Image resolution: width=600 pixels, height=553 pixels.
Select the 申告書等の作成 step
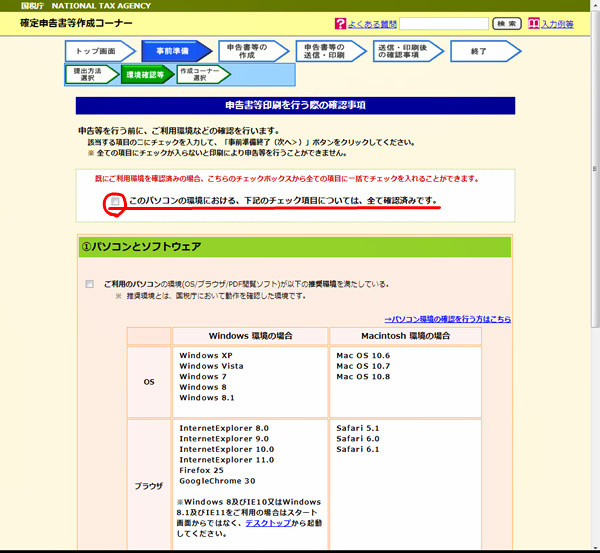[x=253, y=51]
